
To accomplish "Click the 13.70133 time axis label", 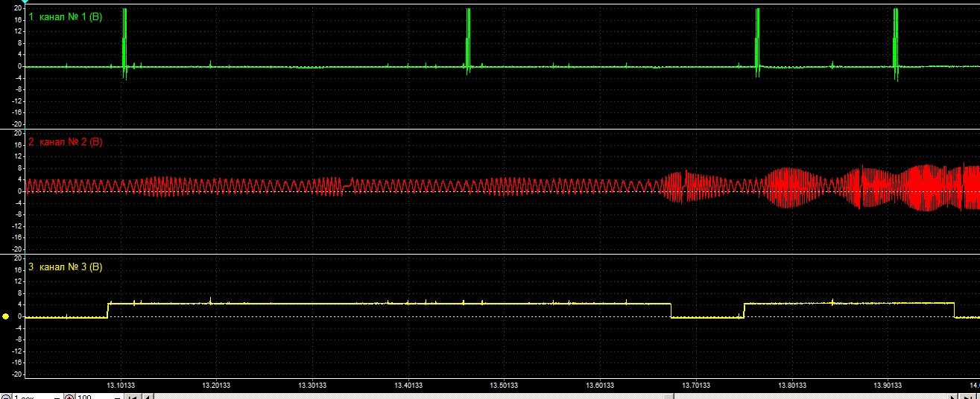I will click(x=695, y=385).
